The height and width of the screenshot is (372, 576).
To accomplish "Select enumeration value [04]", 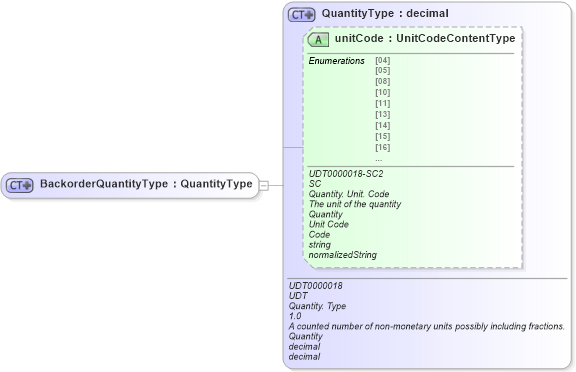I will tap(383, 60).
